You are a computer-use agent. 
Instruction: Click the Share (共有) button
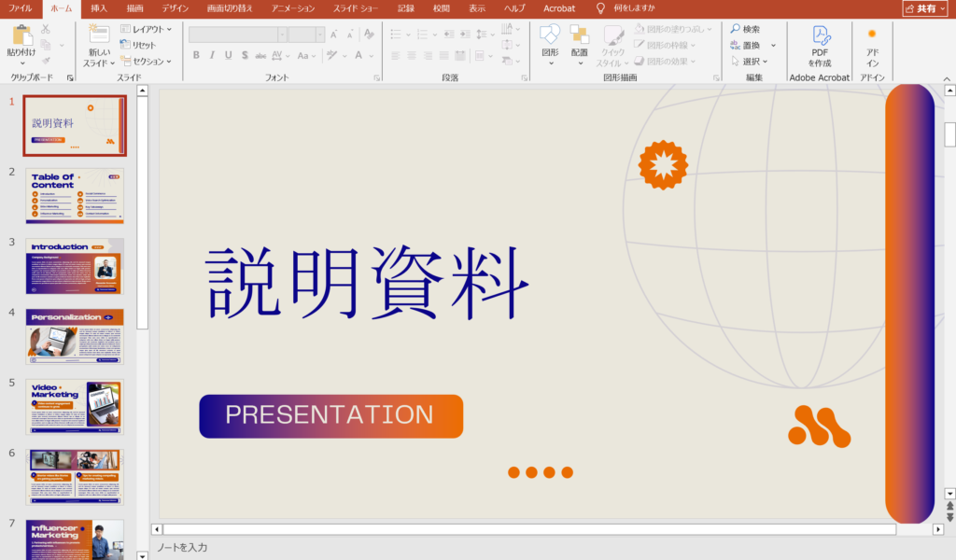(925, 7)
